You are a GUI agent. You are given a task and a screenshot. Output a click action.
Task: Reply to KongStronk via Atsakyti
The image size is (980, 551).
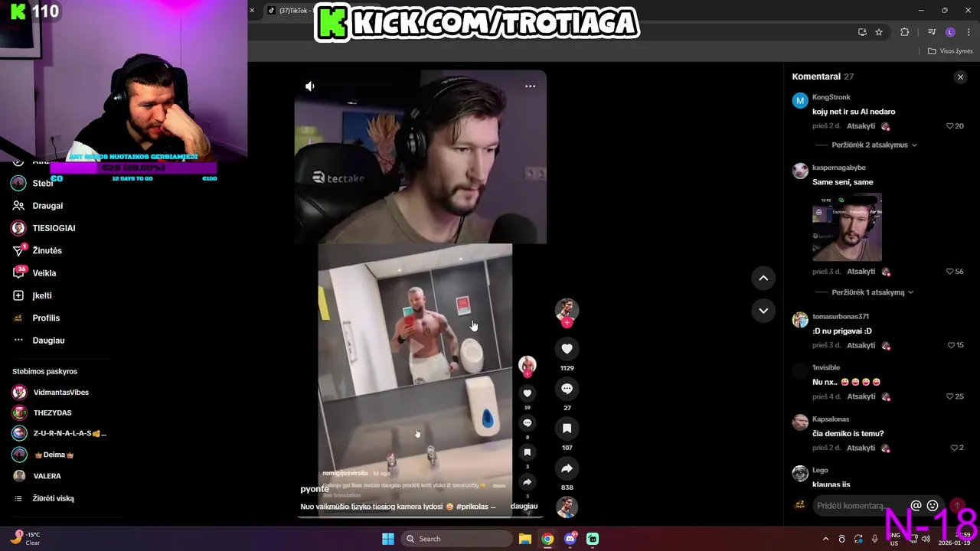click(x=861, y=126)
